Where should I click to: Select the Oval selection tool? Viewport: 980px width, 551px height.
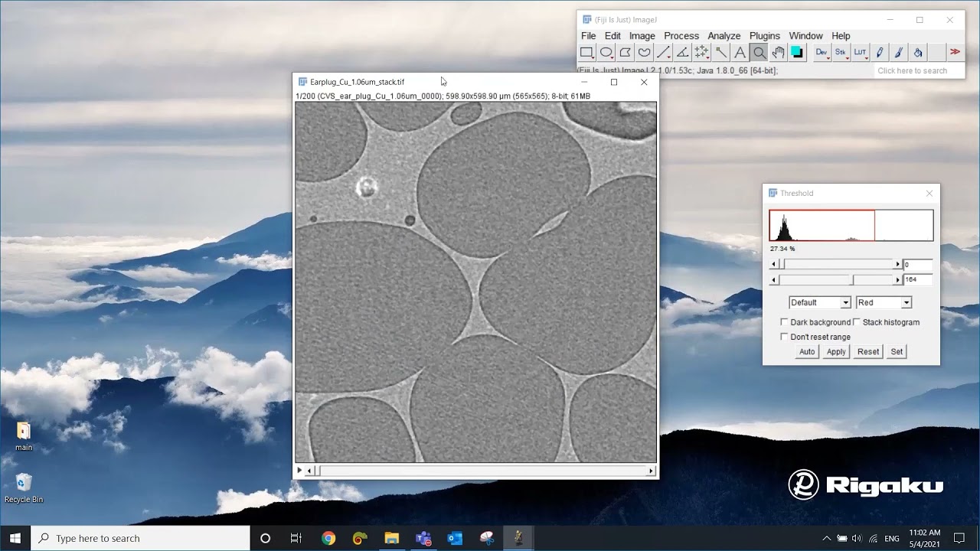606,53
